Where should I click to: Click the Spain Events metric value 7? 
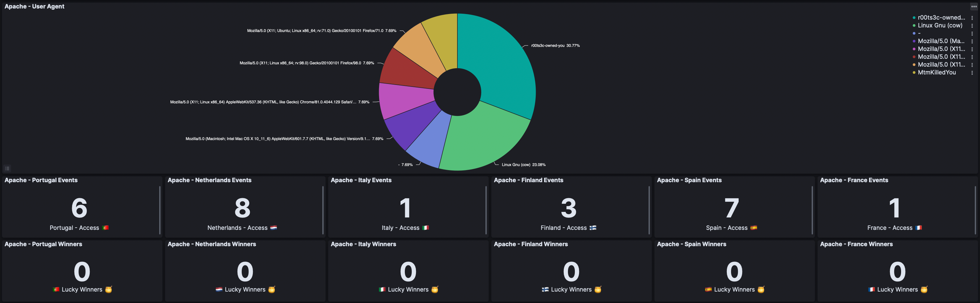(x=732, y=208)
